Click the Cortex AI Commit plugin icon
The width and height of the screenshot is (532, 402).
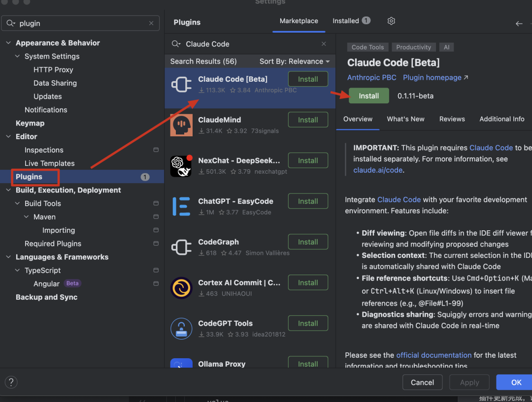click(181, 288)
